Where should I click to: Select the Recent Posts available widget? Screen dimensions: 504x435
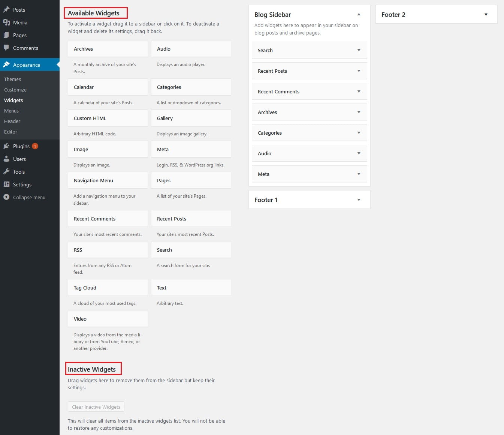coord(191,219)
